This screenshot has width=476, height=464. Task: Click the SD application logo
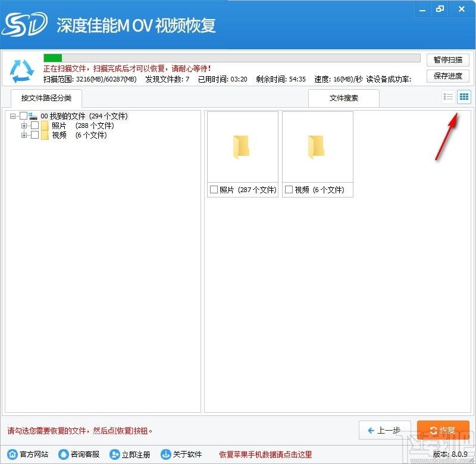click(24, 24)
